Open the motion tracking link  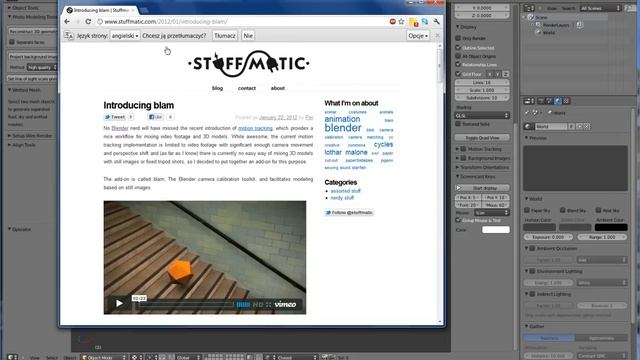[x=255, y=128]
